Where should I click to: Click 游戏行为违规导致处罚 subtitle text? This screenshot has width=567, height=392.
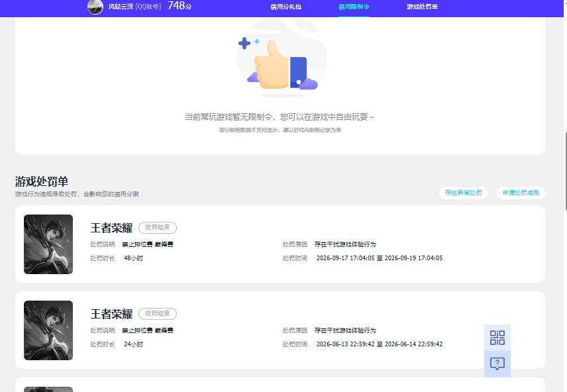(x=77, y=194)
